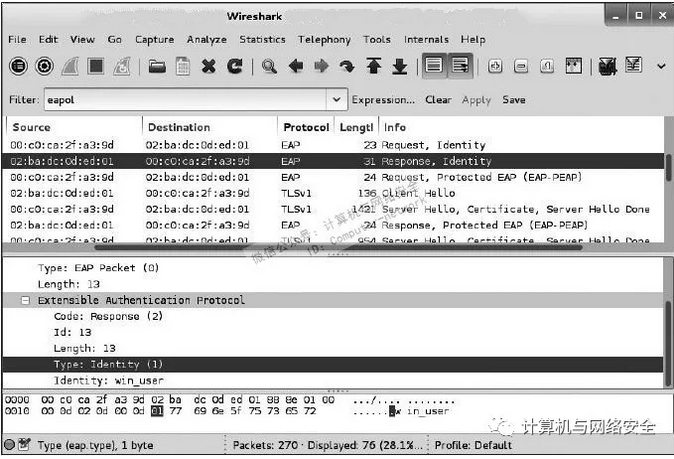Select the Response, Protected EAP packet
Viewport: 674px width, 459px height.
[x=334, y=225]
